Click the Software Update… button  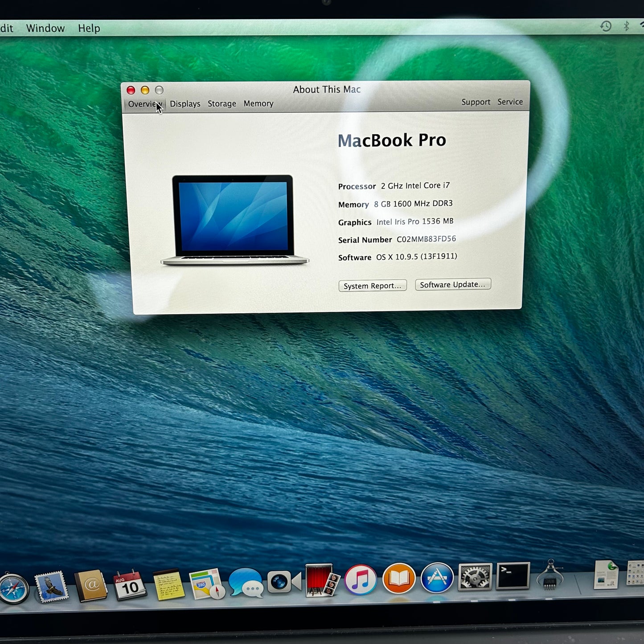453,284
